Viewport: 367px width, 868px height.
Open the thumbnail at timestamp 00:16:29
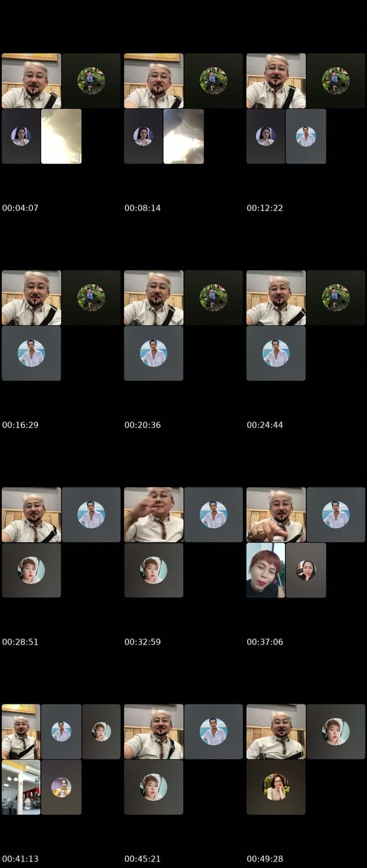click(x=61, y=325)
